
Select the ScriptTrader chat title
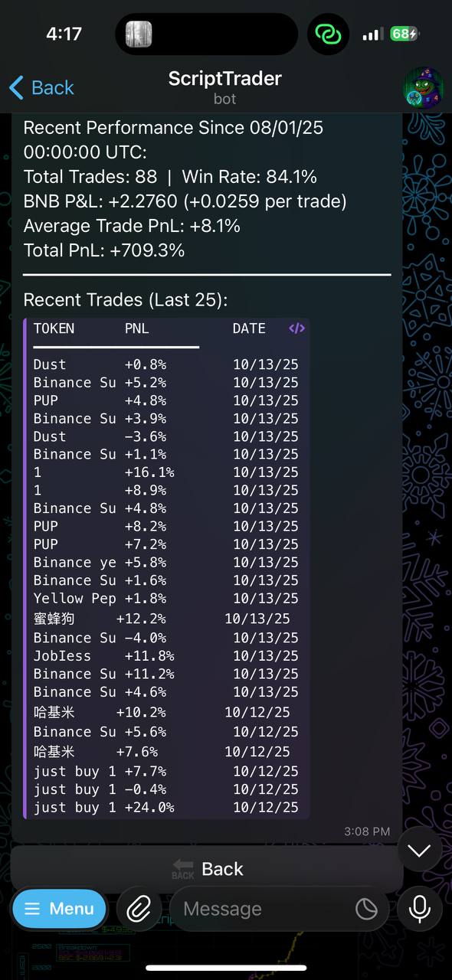[225, 78]
